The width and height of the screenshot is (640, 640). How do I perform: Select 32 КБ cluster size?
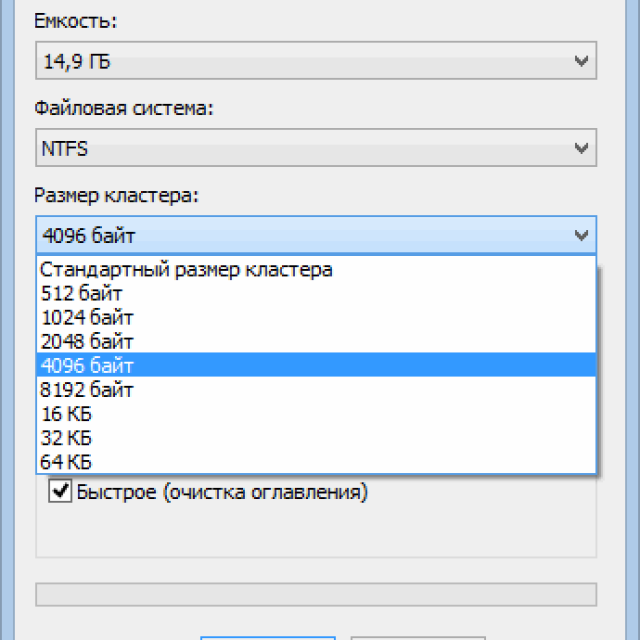[316, 438]
